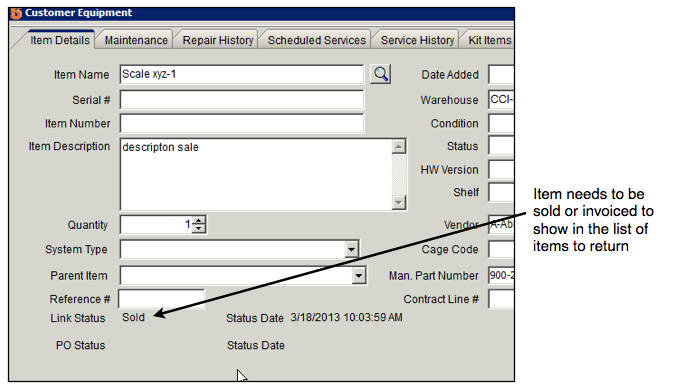
Task: Click the HW Version field
Action: (x=501, y=169)
